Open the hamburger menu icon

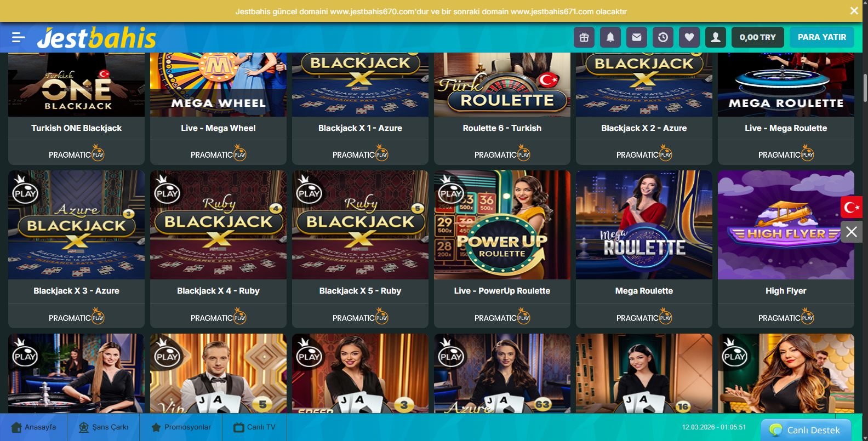click(x=19, y=37)
